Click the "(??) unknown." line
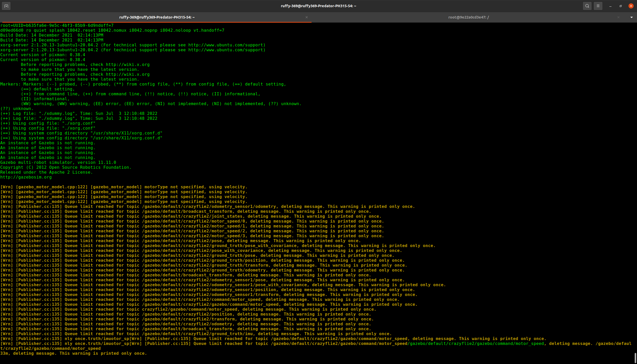This screenshot has width=637, height=364. [x=17, y=109]
